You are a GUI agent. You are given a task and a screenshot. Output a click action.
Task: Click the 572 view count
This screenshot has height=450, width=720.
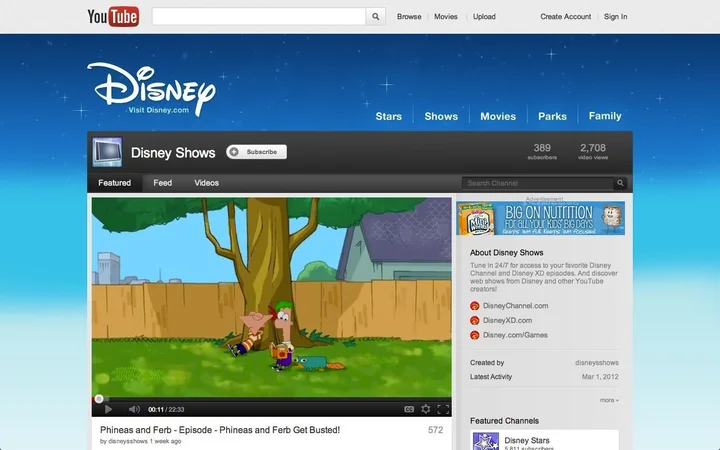click(x=435, y=430)
